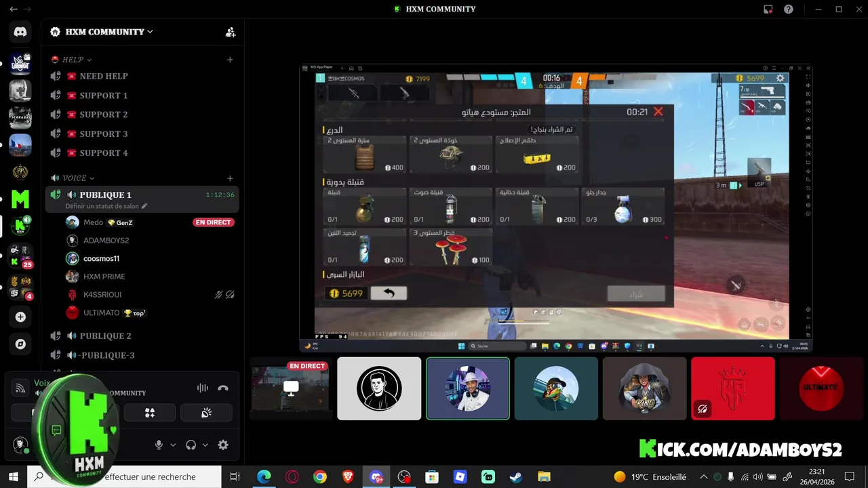Select the HXM server icon in sidebar
This screenshot has height=488, width=868.
20,227
